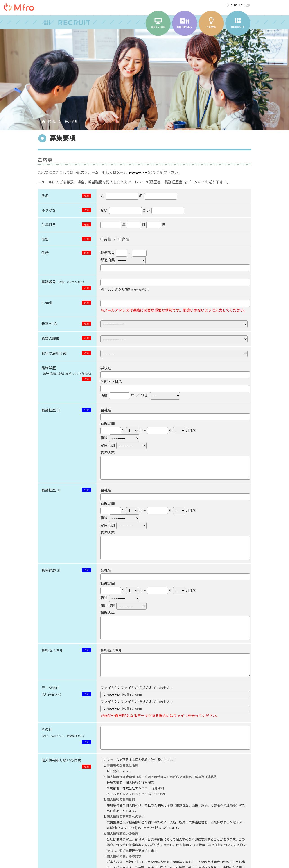Click the second postal code field
289x868 pixels.
coord(139,253)
